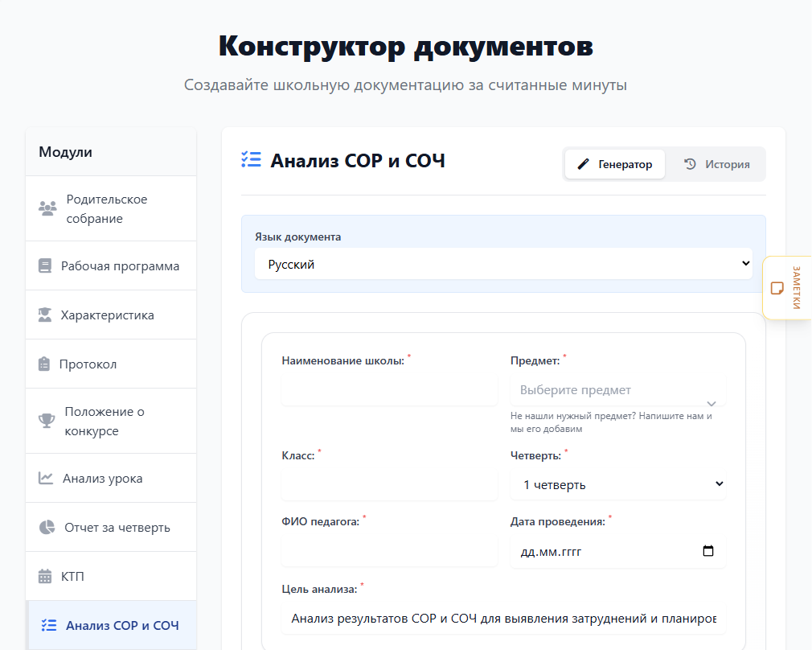Viewport: 812px width, 650px height.
Task: Switch to the Генератор tab
Action: pos(615,164)
